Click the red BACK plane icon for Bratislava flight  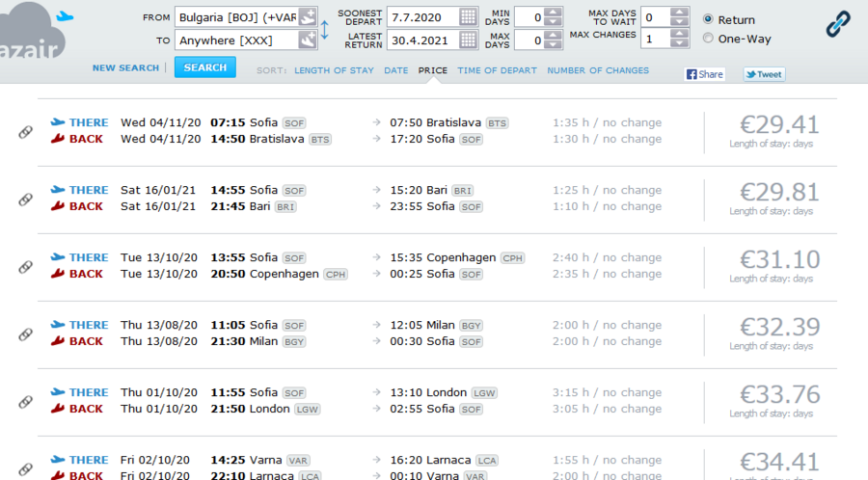58,139
